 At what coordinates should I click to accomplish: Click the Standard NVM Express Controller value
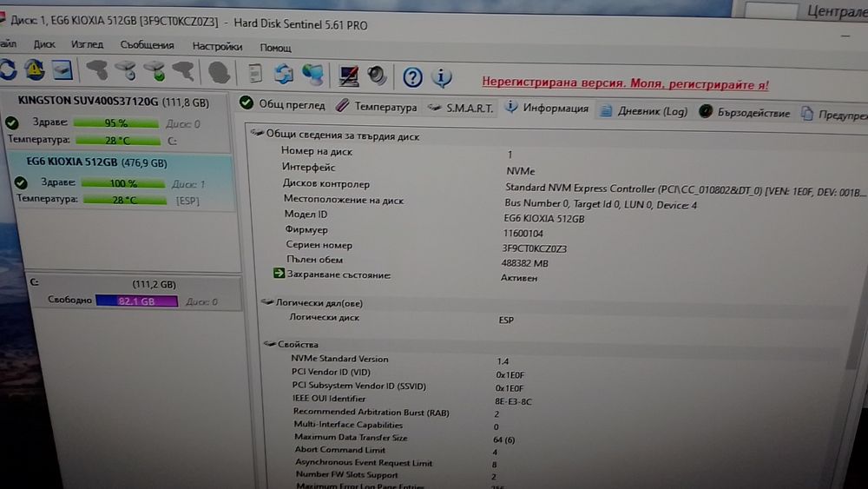[684, 190]
